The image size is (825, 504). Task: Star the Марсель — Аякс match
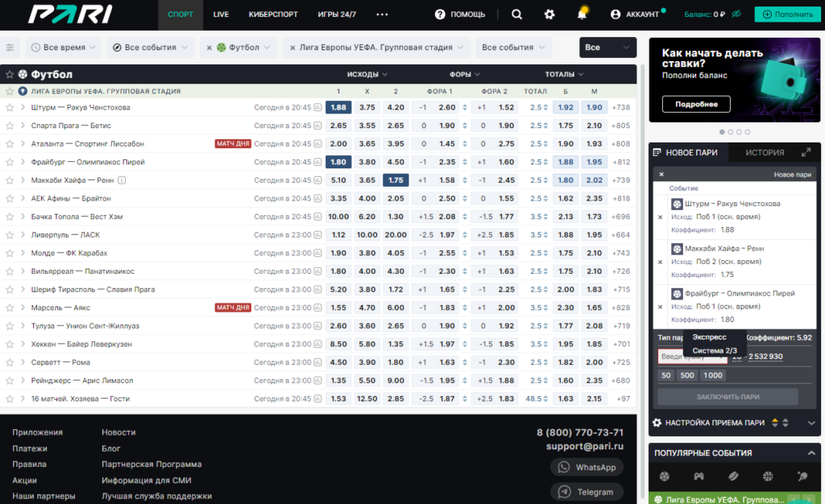click(x=10, y=308)
